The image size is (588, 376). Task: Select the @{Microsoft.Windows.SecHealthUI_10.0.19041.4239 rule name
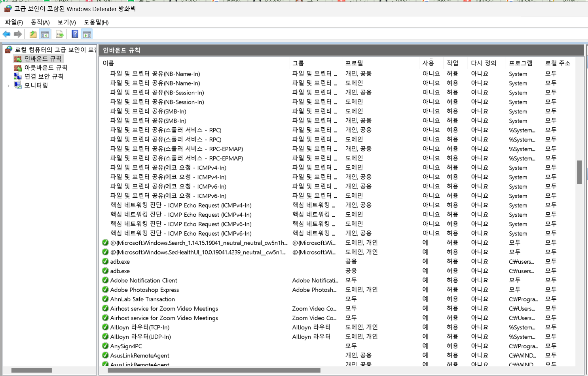click(x=198, y=252)
